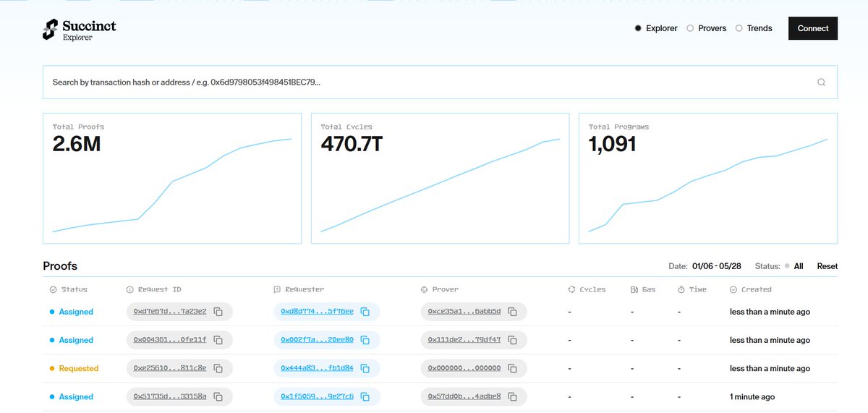
Task: Open request 0x004361...0fe11f
Action: 170,340
